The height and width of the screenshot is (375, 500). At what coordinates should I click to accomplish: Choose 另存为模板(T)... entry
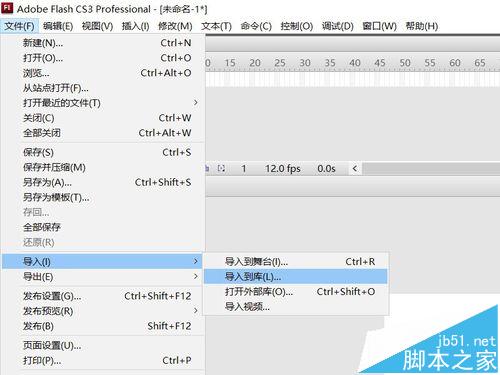103,197
